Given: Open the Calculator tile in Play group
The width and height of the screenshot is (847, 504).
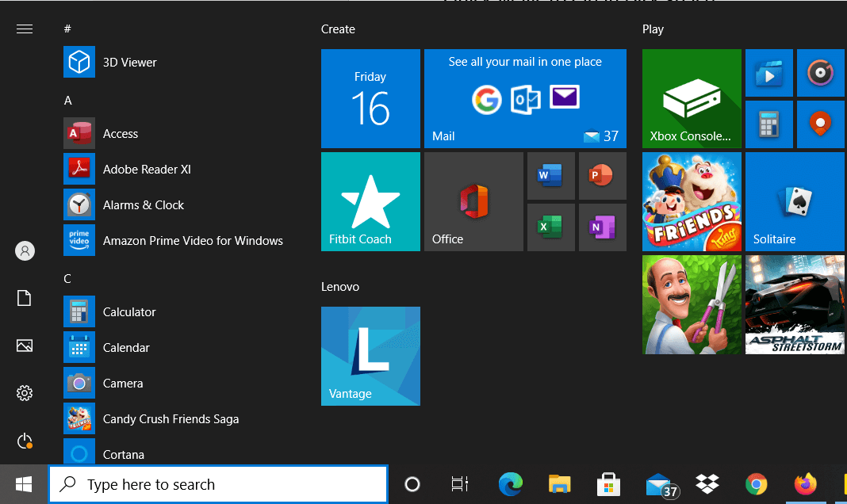Looking at the screenshot, I should [x=769, y=124].
